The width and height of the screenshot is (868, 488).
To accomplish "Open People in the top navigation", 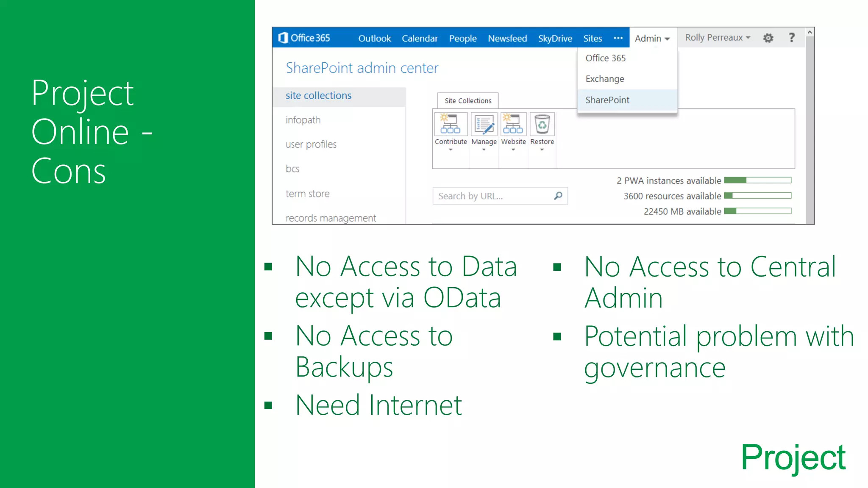I will pos(463,39).
